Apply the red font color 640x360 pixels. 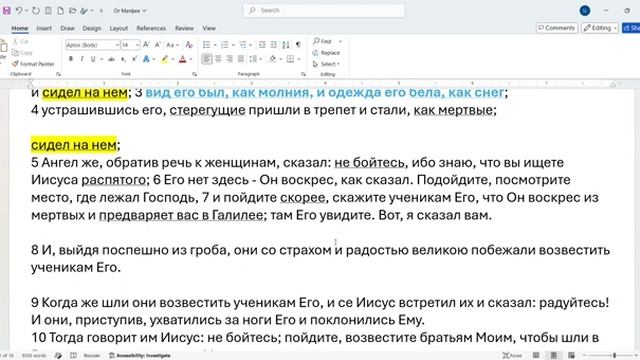182,59
